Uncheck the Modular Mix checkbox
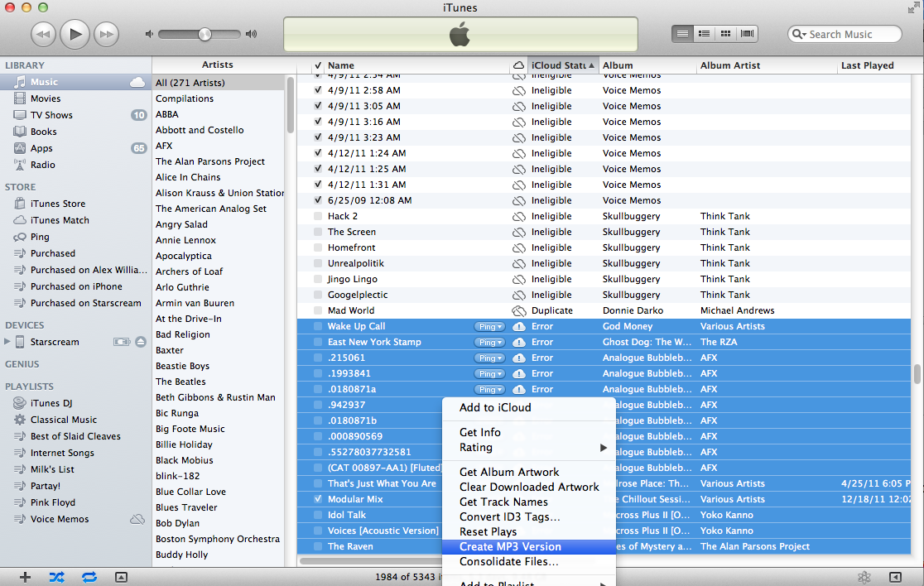Image resolution: width=924 pixels, height=586 pixels. coord(318,499)
